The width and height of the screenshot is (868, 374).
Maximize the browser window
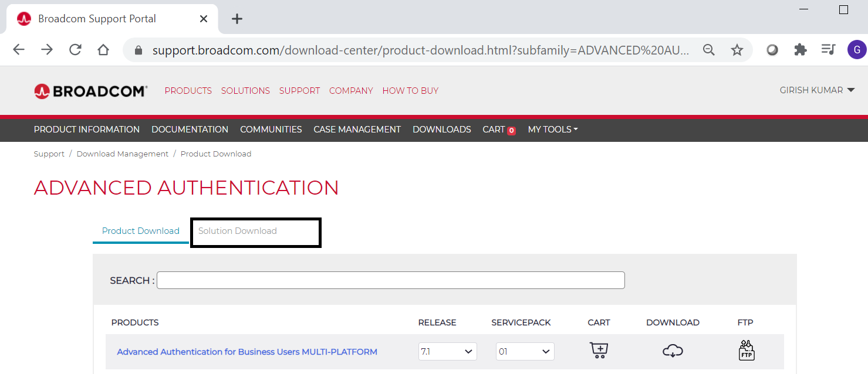pyautogui.click(x=843, y=10)
